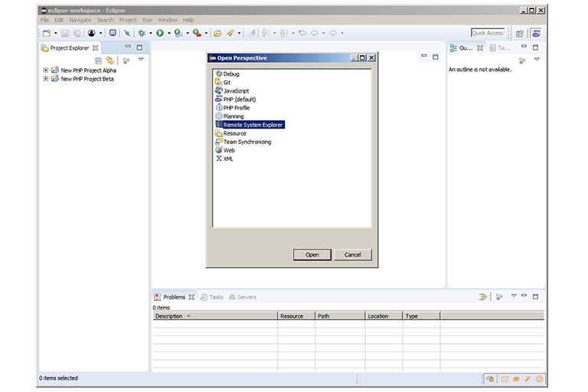Screen dimensions: 588x392
Task: Toggle Link with Editor in Project Explorer
Action: click(x=110, y=60)
